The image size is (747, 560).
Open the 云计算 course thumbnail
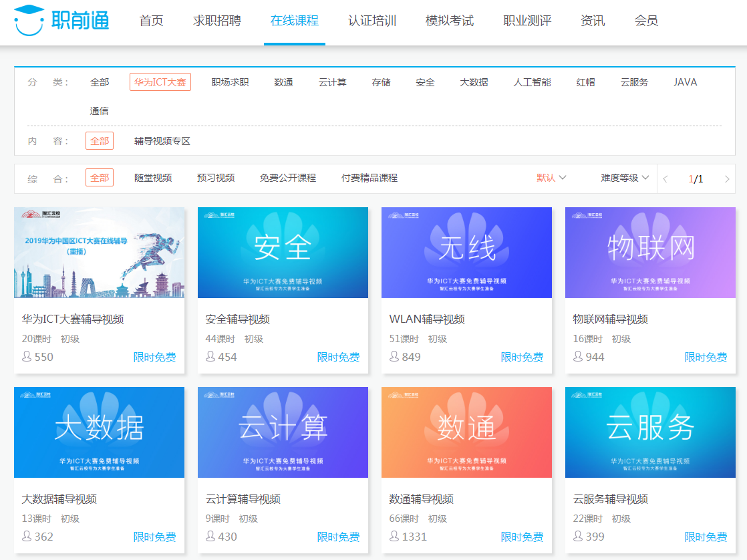[283, 432]
